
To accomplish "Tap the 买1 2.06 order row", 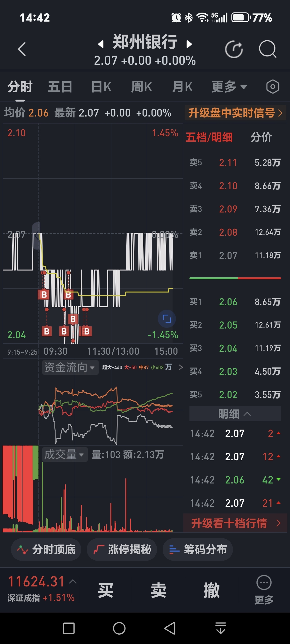I will click(235, 302).
